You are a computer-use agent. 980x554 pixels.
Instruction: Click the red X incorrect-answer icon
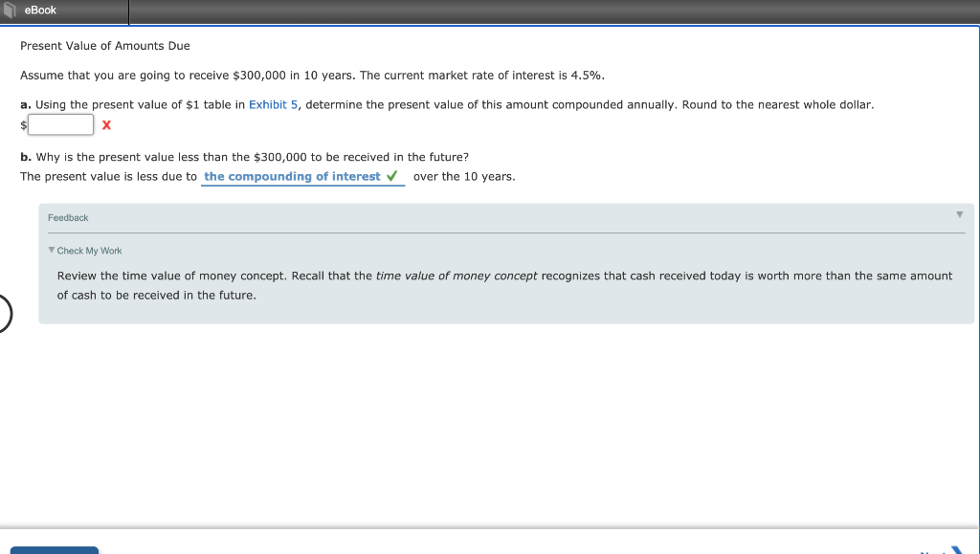(105, 124)
